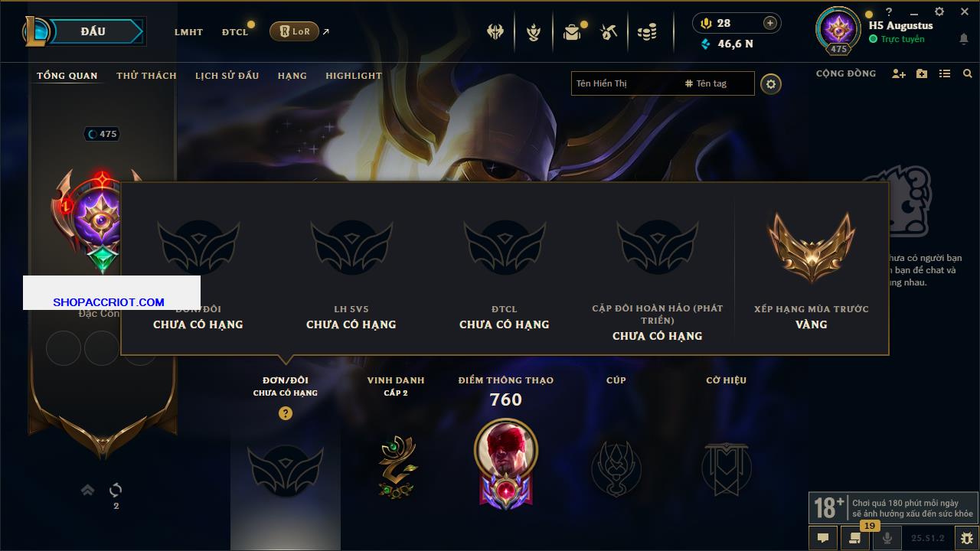Open the Store coins icon
The width and height of the screenshot is (980, 551).
tap(647, 31)
